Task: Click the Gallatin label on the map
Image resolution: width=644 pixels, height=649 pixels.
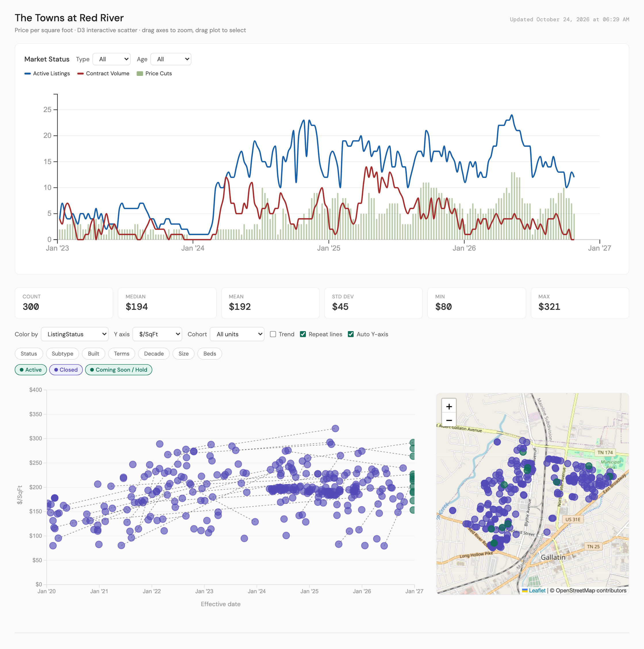Action: pos(553,557)
